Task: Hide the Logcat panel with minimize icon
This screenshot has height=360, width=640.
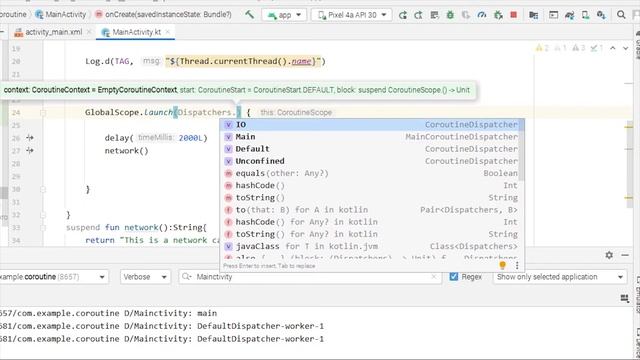Action: [x=625, y=255]
